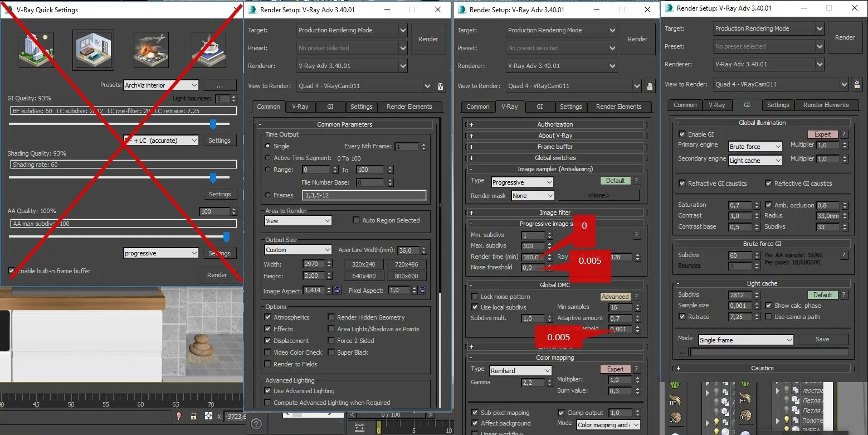Switch to GI tab in Common-tab window
The width and height of the screenshot is (868, 435).
tap(330, 107)
